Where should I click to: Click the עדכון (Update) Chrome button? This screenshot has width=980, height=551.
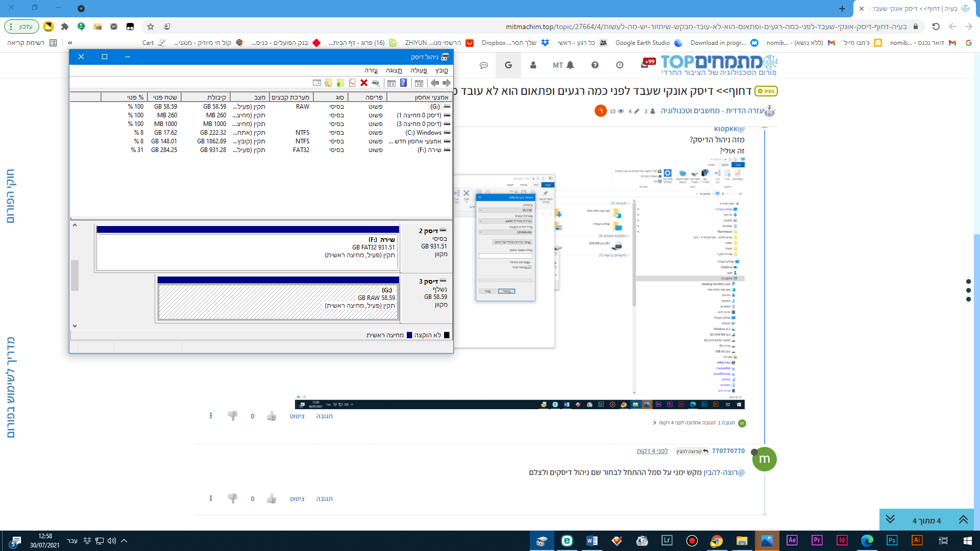pos(22,27)
